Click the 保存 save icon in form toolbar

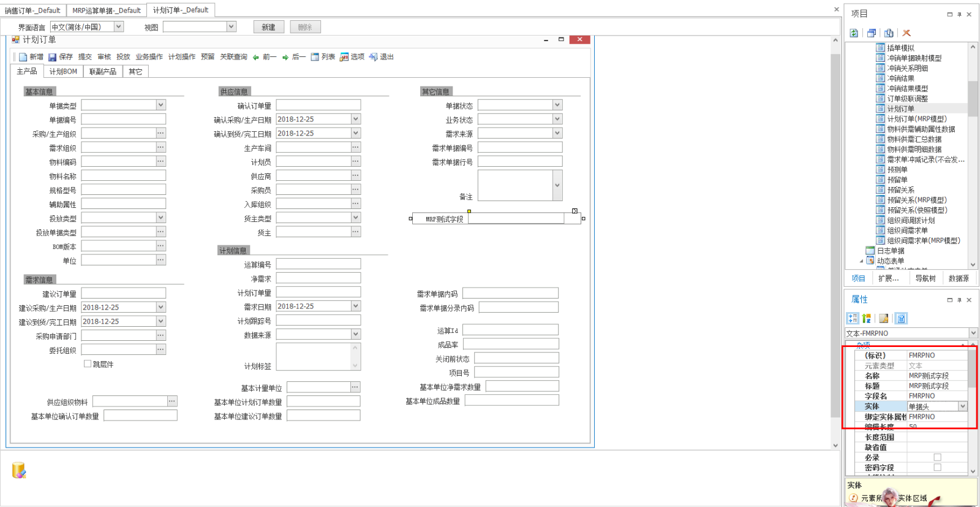(x=53, y=57)
